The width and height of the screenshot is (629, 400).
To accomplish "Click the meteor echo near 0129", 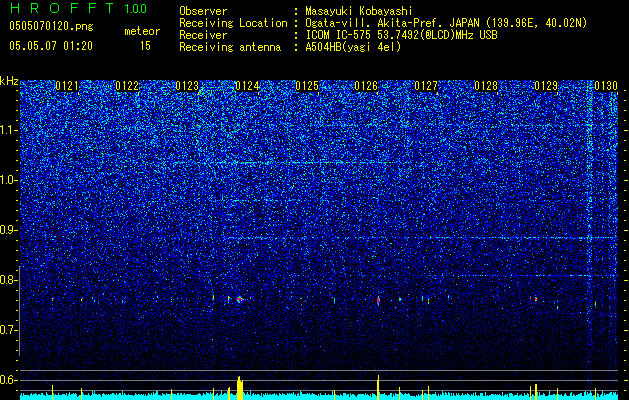I will (535, 298).
